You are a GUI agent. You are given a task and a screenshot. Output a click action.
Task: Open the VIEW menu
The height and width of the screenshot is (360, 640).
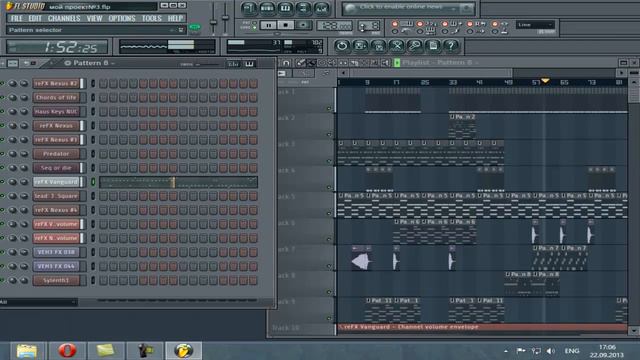(94, 18)
